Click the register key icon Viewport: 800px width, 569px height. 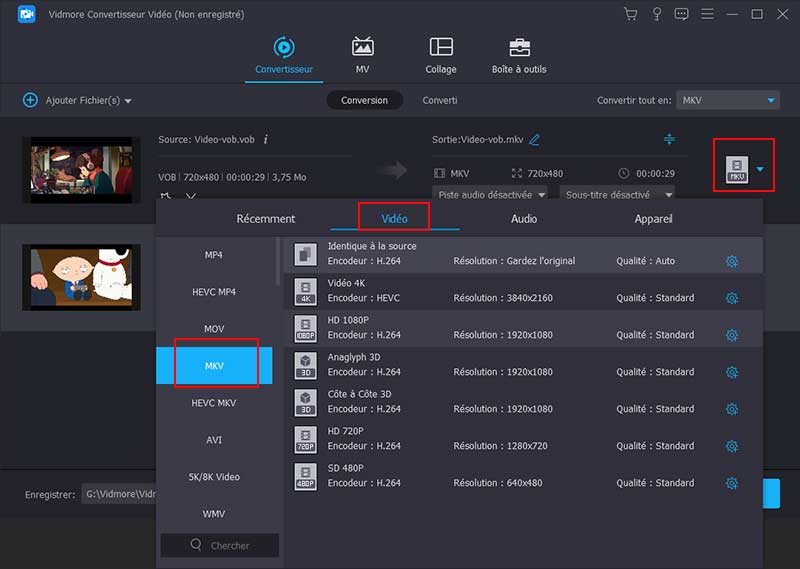tap(656, 14)
